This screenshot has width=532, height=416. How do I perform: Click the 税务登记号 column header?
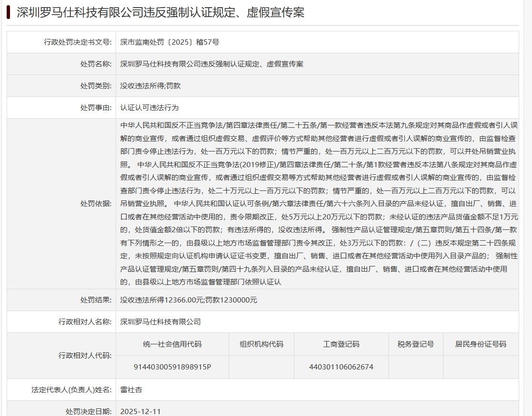click(415, 344)
